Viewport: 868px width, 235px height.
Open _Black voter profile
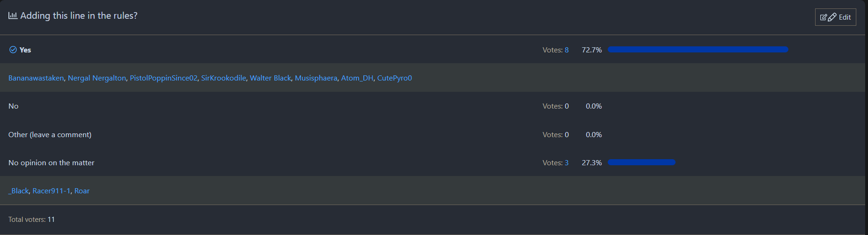19,191
